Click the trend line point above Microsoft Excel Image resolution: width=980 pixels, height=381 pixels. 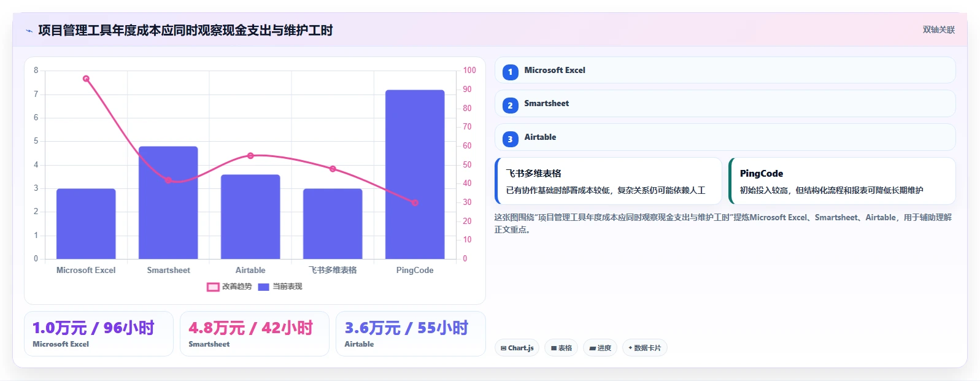[x=86, y=79]
